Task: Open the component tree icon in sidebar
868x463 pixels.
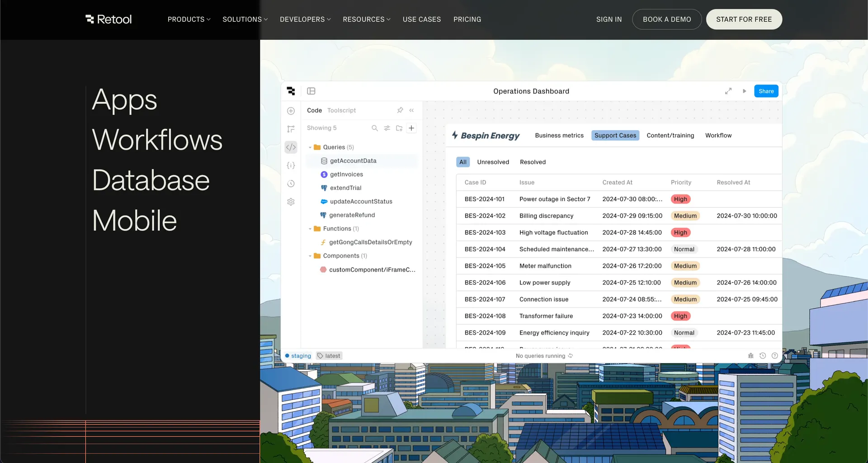Action: point(291,129)
